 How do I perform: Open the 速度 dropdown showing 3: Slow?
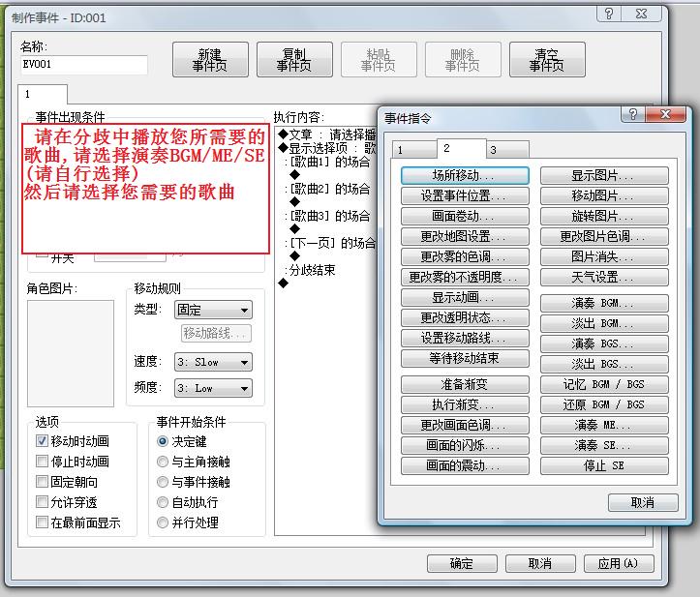click(x=213, y=362)
